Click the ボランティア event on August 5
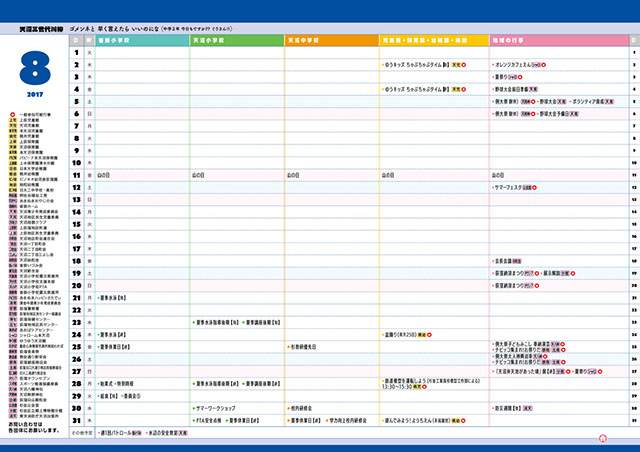 pos(586,102)
